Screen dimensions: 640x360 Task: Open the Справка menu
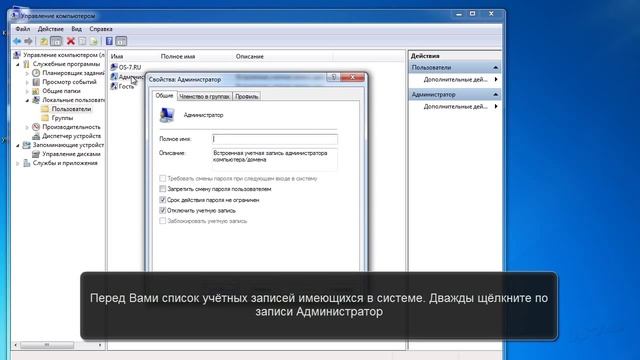101,29
